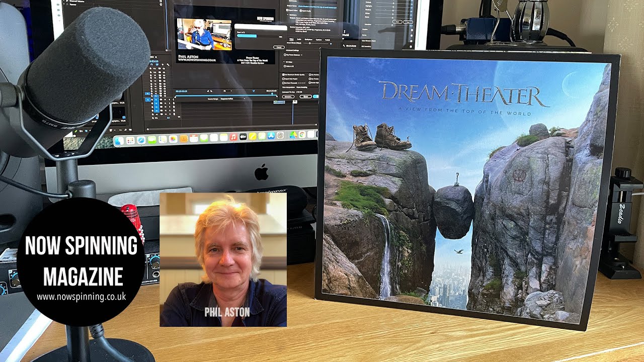This screenshot has width=644, height=362.
Task: Toggle the Key Frame Distance checkbox
Action: (285, 55)
